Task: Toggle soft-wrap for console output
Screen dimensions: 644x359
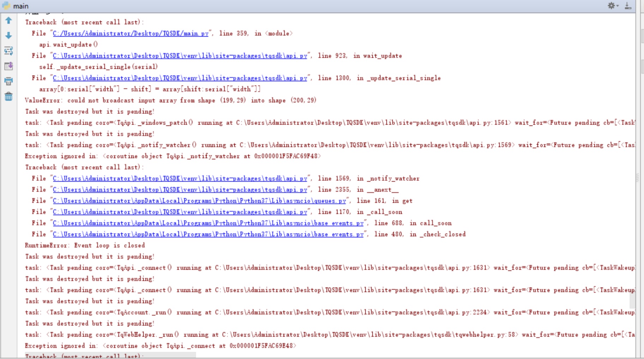Action: [8, 51]
